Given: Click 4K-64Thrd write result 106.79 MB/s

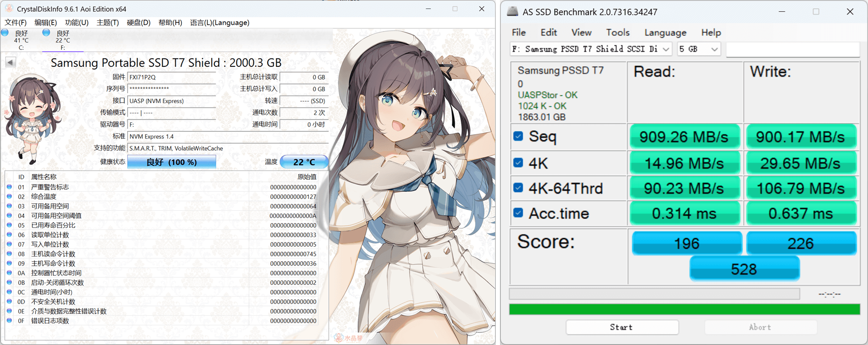Looking at the screenshot, I should pos(801,188).
